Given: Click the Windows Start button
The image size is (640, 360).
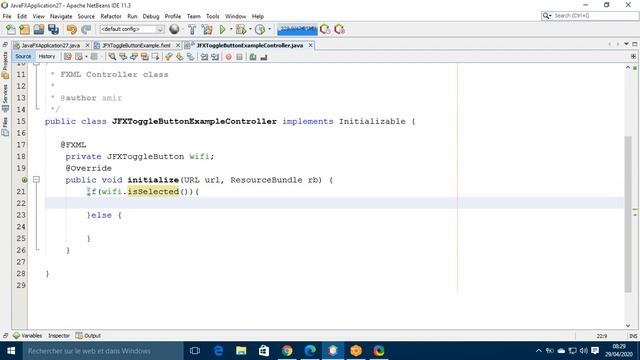Looking at the screenshot, I should [x=11, y=351].
